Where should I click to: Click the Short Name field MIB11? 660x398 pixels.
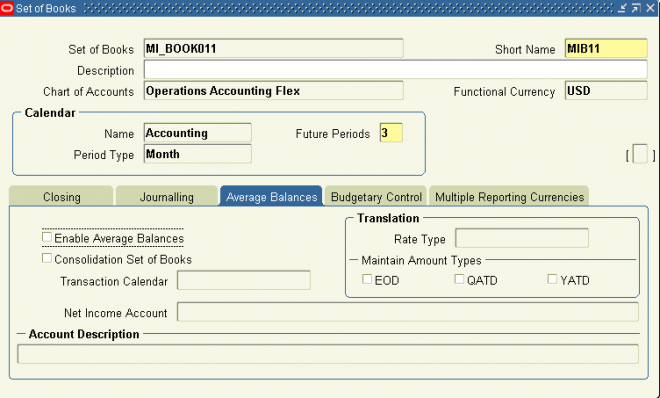click(606, 48)
